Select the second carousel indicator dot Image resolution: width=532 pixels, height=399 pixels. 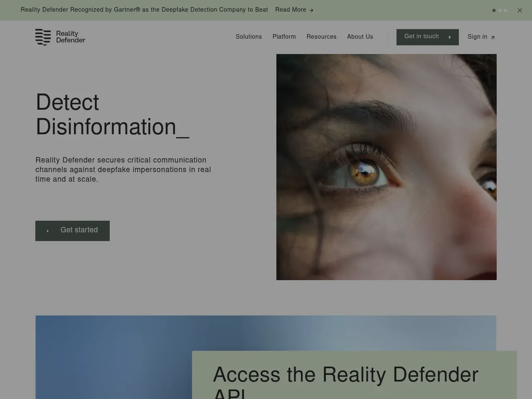click(500, 10)
